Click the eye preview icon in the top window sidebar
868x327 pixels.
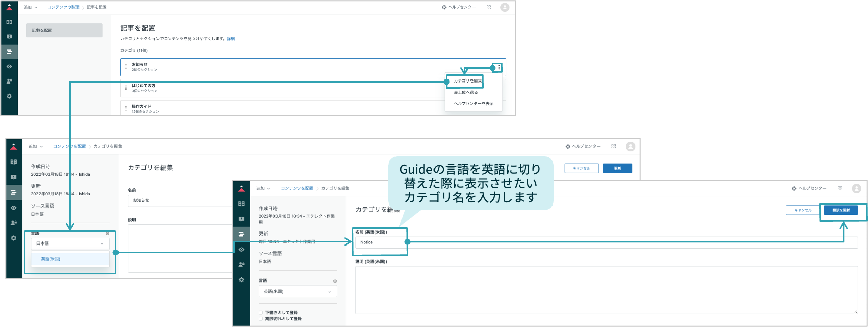[x=9, y=66]
